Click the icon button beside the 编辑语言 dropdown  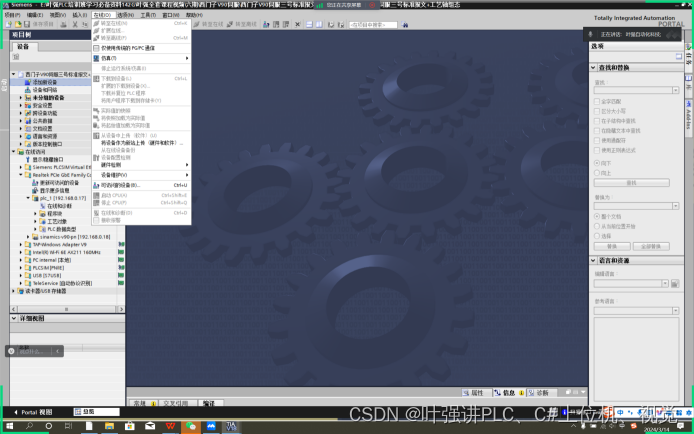click(675, 284)
